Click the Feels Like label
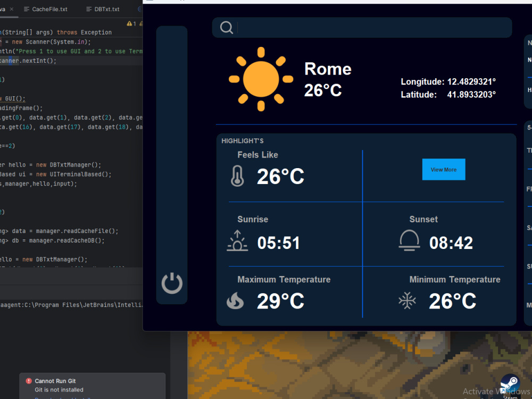 (258, 155)
